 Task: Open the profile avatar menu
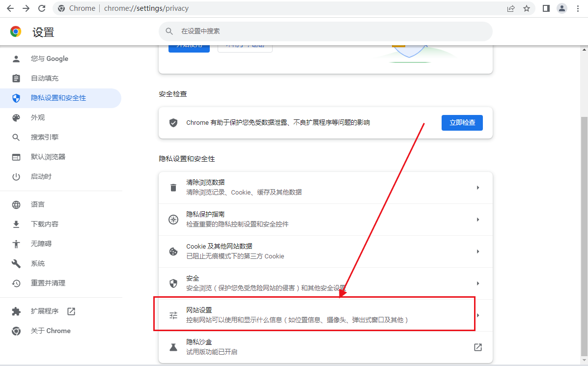click(562, 8)
